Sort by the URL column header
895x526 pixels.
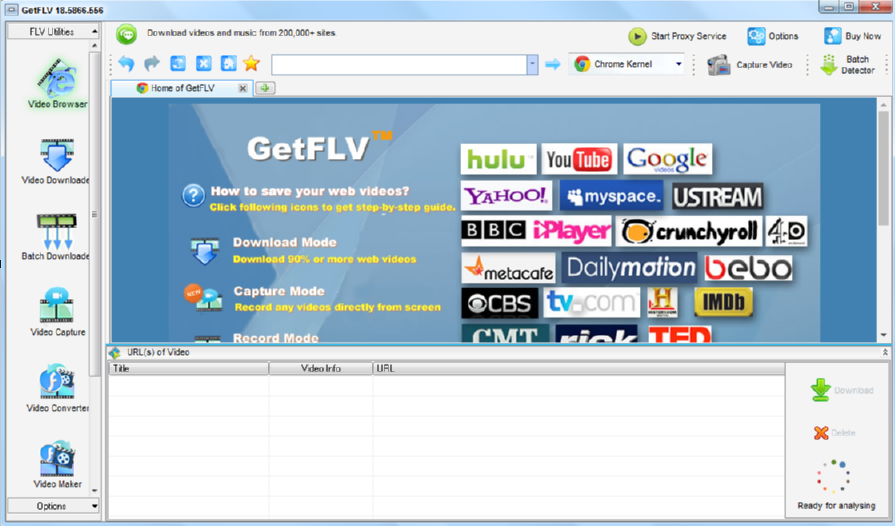[579, 369]
